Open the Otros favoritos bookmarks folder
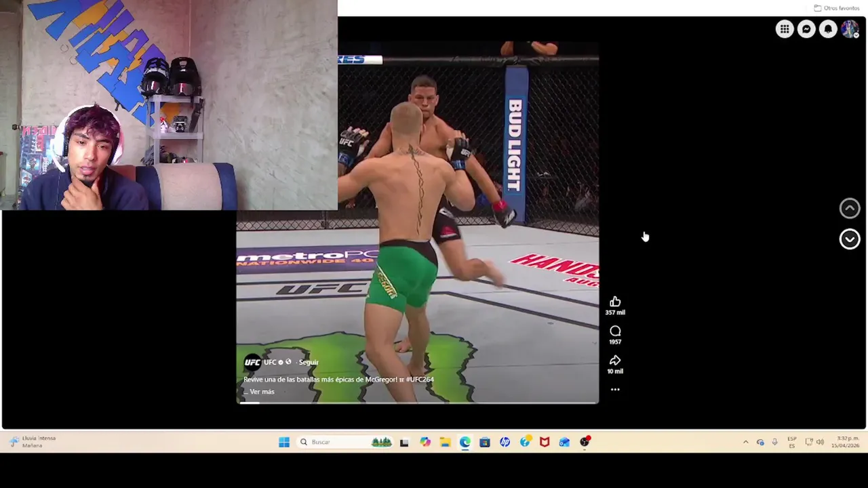Image resolution: width=868 pixels, height=488 pixels. [837, 8]
